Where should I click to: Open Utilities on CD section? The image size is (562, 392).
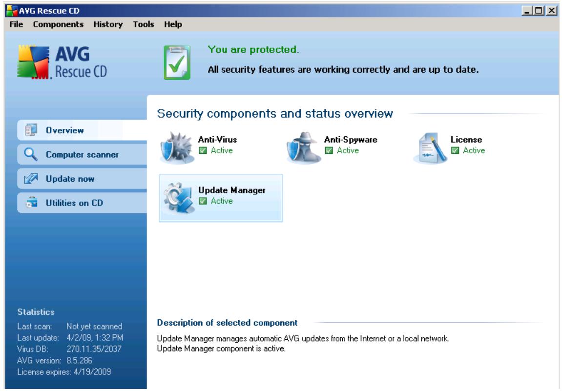click(82, 203)
